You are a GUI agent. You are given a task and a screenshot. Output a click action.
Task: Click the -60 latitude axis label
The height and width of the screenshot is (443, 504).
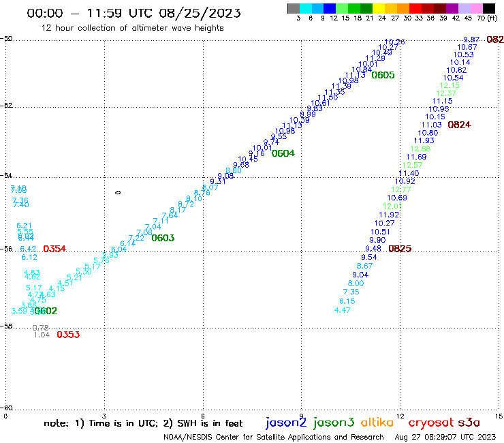7,408
